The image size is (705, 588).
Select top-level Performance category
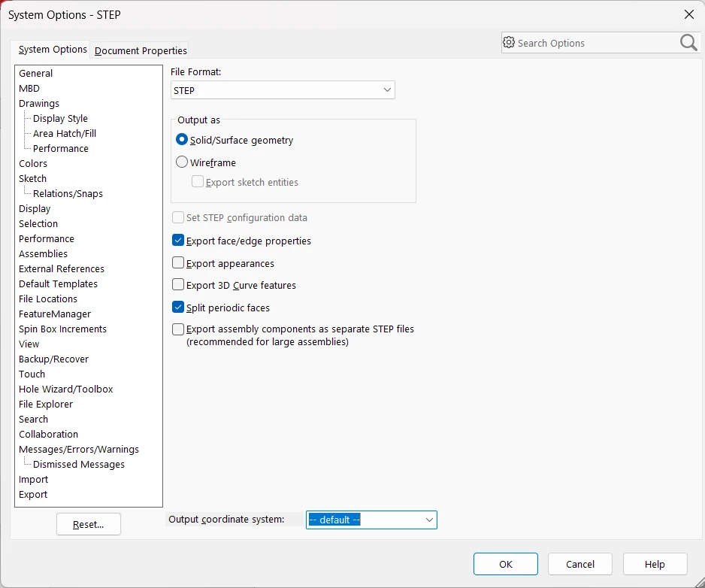click(x=47, y=238)
